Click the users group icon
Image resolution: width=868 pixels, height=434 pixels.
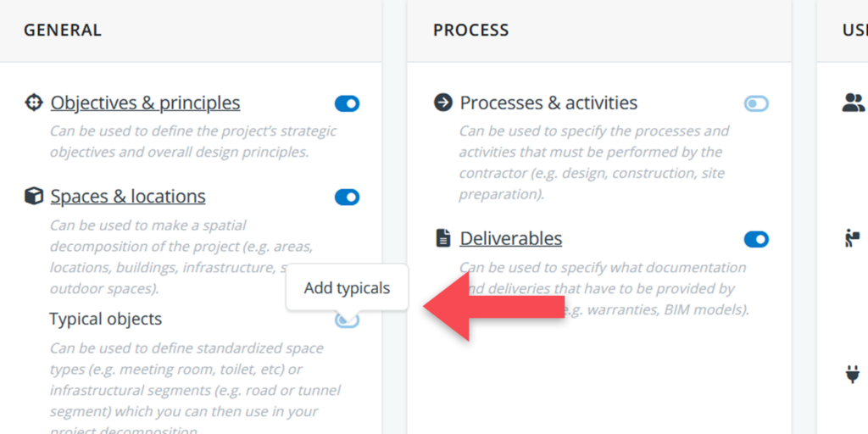[853, 103]
